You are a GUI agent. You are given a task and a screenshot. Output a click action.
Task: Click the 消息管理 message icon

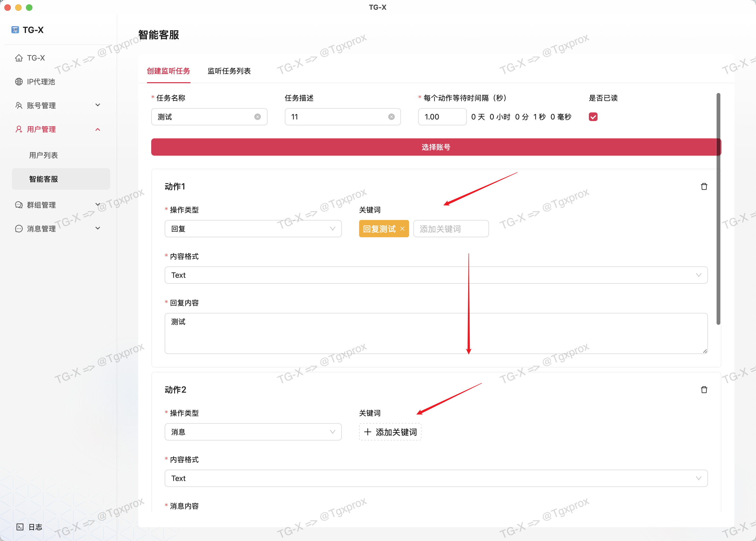tap(19, 229)
